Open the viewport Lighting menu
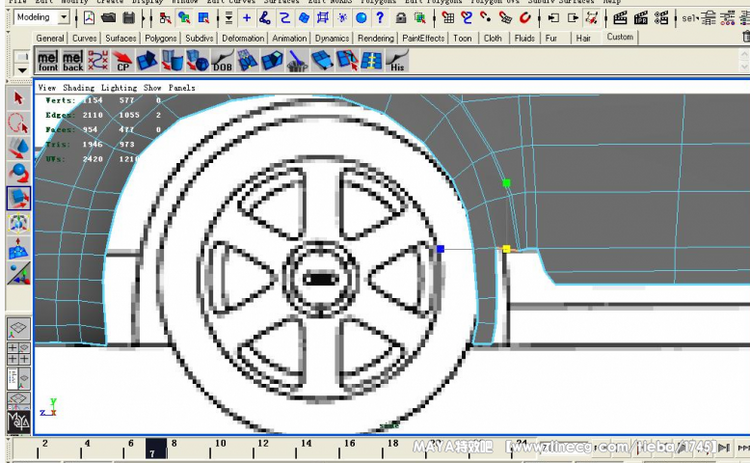Screen dimensions: 750x463 [x=119, y=88]
